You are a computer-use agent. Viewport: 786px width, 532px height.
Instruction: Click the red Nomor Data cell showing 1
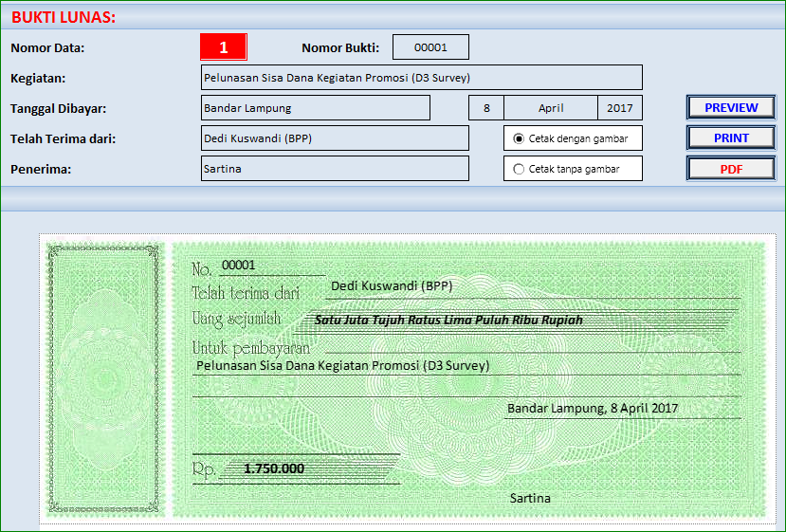[x=224, y=47]
